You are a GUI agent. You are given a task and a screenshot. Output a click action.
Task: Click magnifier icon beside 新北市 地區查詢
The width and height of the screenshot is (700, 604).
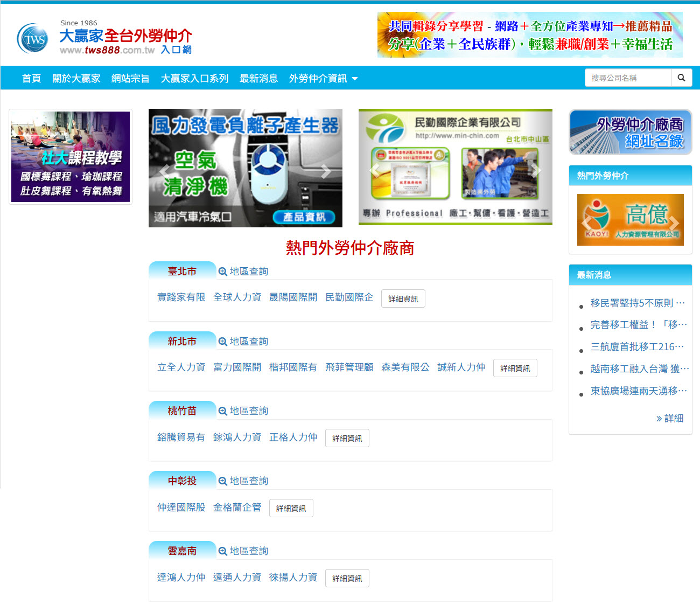pyautogui.click(x=222, y=342)
